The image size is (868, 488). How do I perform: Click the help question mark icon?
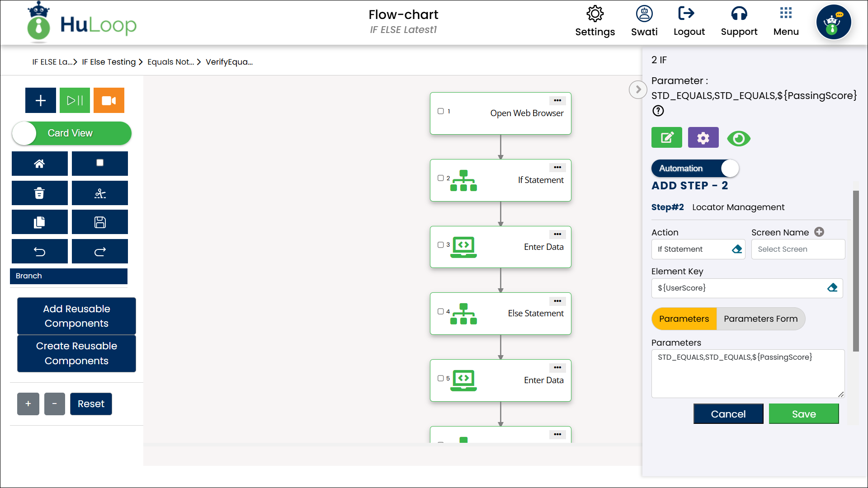(658, 111)
